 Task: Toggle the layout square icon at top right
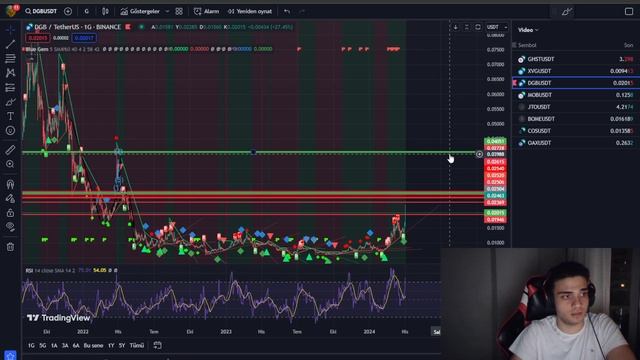coord(629,11)
